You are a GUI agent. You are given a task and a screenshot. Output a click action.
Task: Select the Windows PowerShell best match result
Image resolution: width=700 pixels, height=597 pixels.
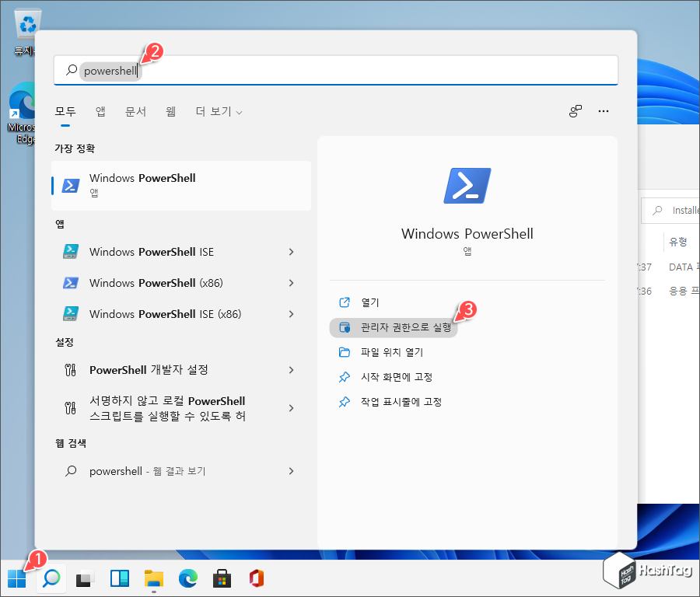(181, 185)
